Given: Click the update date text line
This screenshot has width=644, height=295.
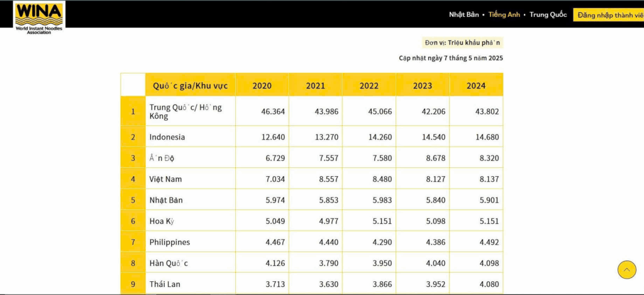Looking at the screenshot, I should (451, 58).
